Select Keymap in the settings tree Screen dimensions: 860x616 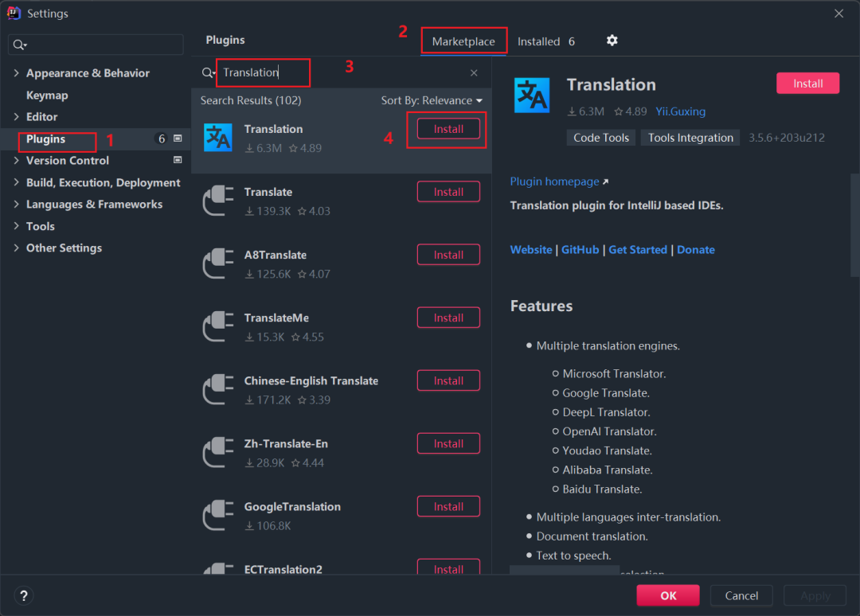(x=47, y=96)
